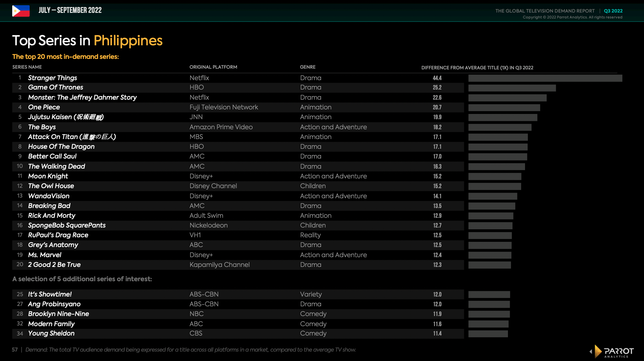This screenshot has height=361, width=644.
Task: Click the 'Disney Channel' platform cell
Action: (x=213, y=186)
